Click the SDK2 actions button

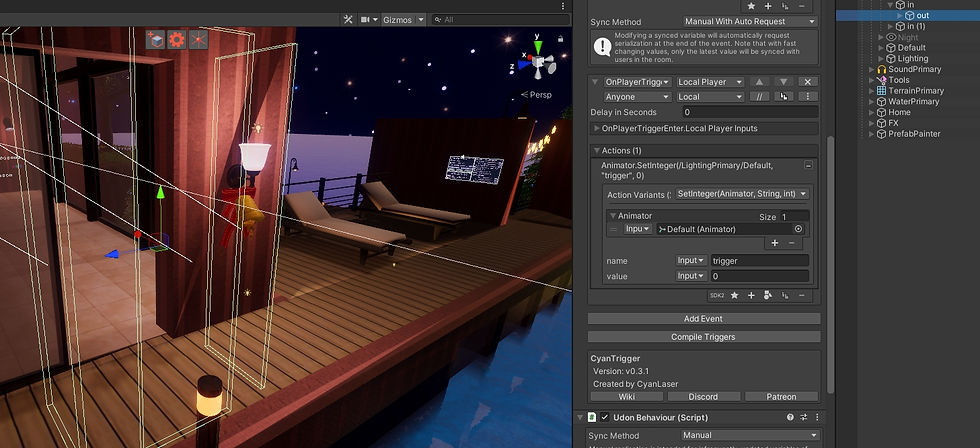[716, 296]
